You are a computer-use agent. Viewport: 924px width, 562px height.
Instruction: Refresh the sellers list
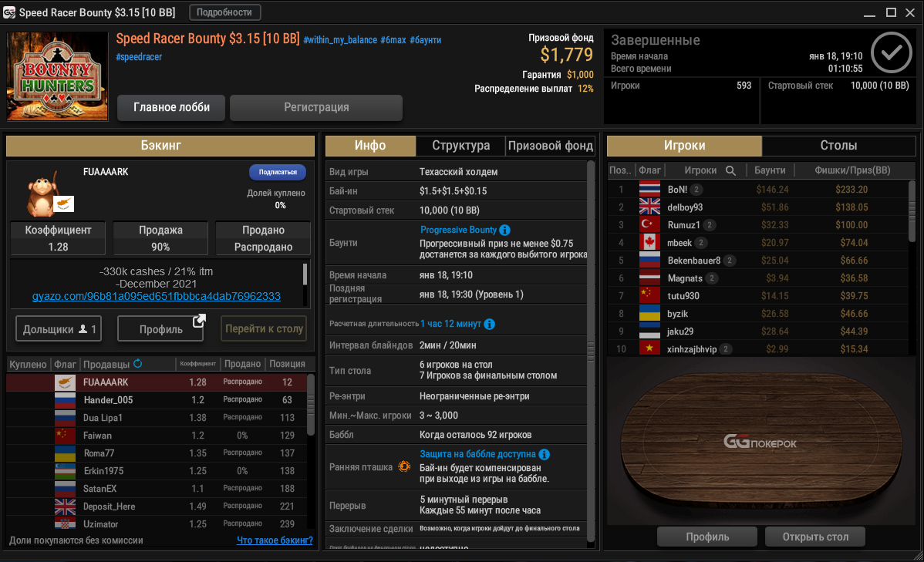tap(138, 363)
